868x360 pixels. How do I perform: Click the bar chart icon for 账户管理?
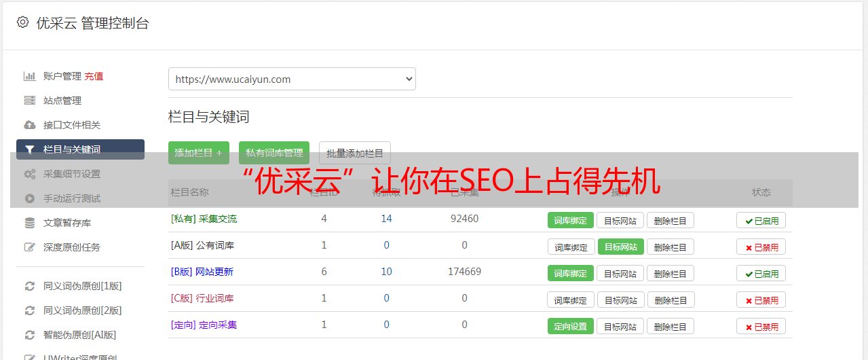29,76
